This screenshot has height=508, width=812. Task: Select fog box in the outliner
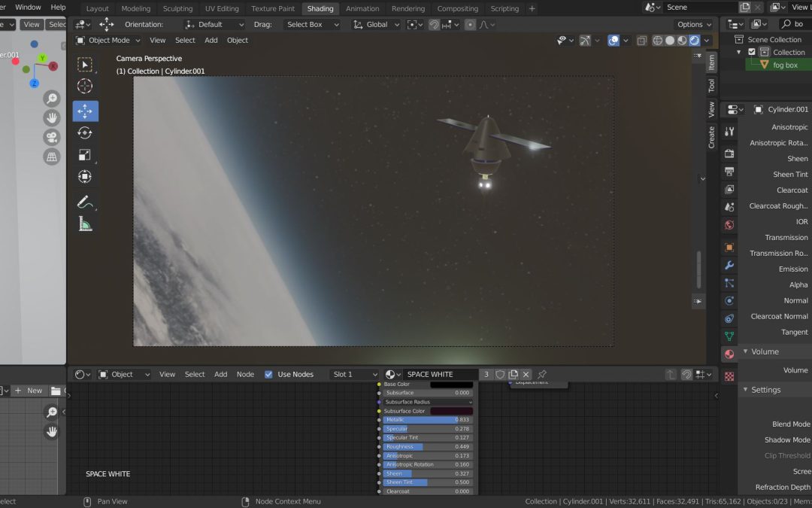coord(785,65)
